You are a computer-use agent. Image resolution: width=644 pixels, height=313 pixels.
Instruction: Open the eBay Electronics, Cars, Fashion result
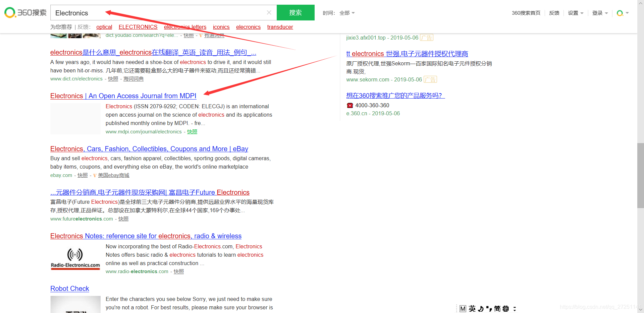point(149,149)
